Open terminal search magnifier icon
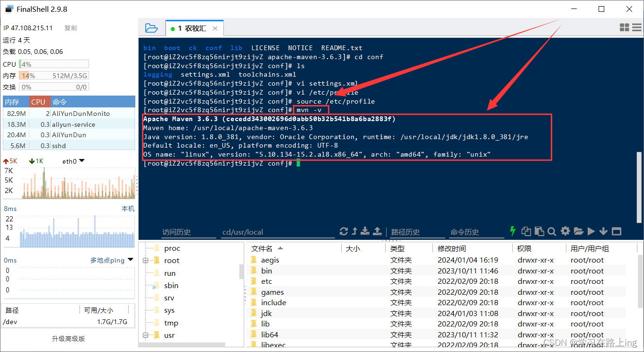The width and height of the screenshot is (644, 352). (552, 231)
